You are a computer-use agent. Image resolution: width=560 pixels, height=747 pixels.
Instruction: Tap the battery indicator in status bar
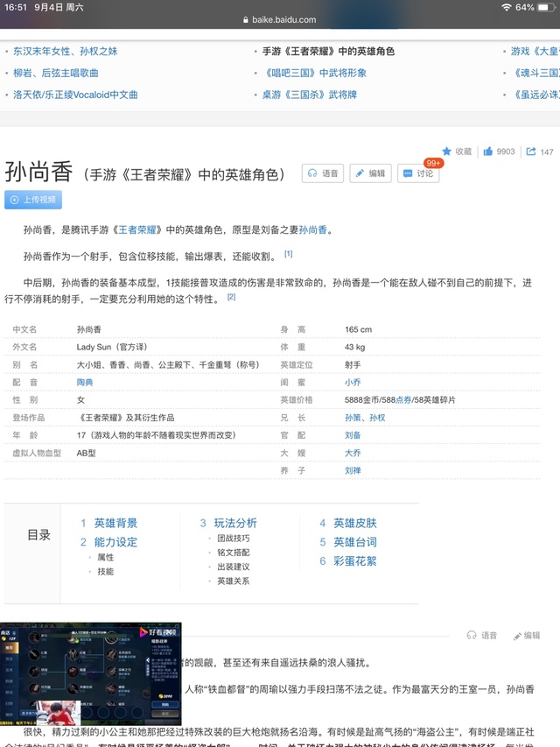pyautogui.click(x=546, y=7)
